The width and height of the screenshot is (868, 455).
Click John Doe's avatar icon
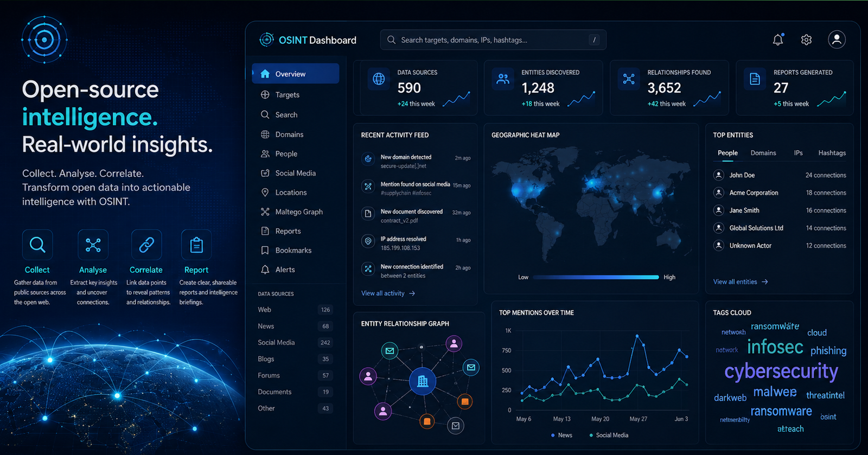pyautogui.click(x=719, y=175)
